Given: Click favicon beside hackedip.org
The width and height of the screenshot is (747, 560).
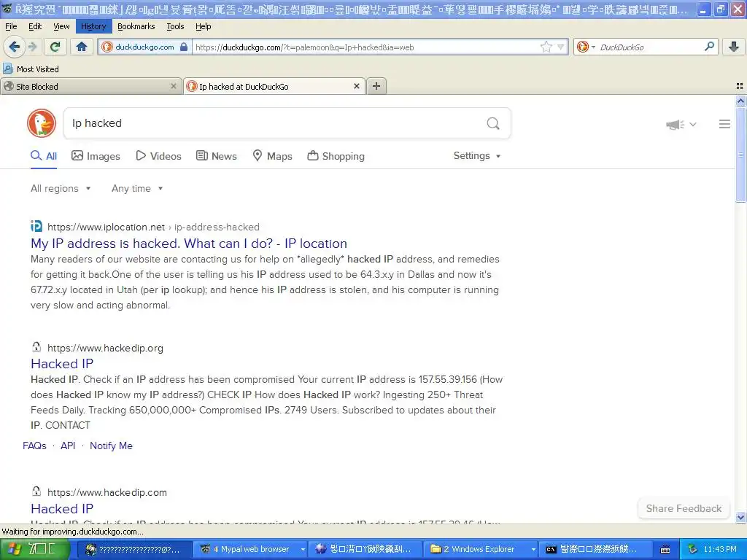Looking at the screenshot, I should click(x=36, y=346).
